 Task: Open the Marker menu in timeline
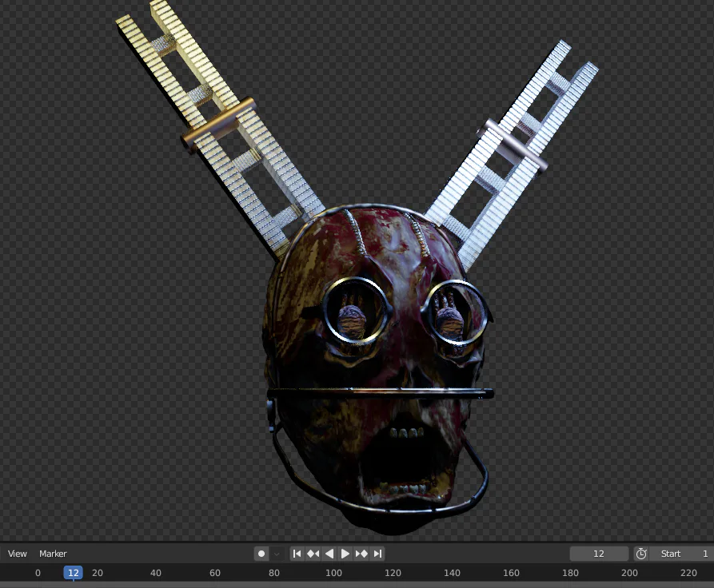pos(53,554)
